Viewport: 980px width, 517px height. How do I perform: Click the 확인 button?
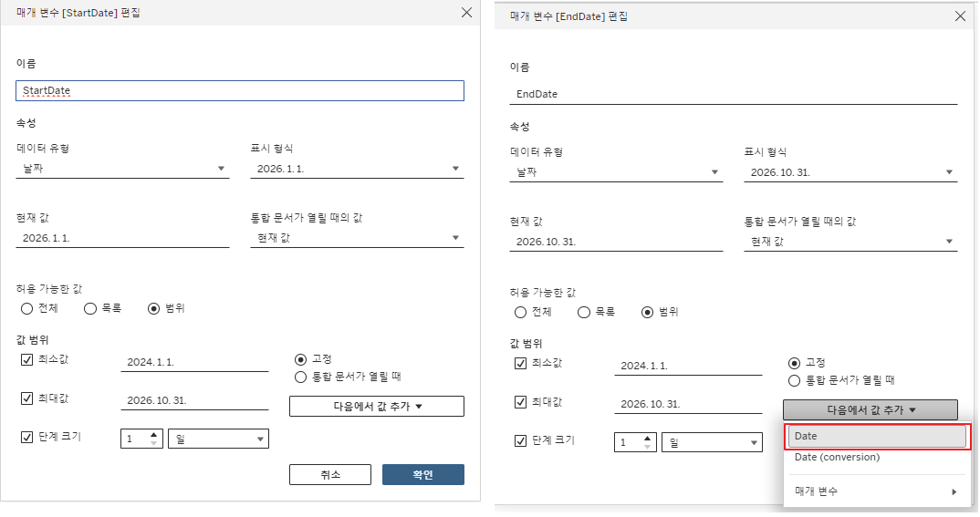tap(423, 474)
